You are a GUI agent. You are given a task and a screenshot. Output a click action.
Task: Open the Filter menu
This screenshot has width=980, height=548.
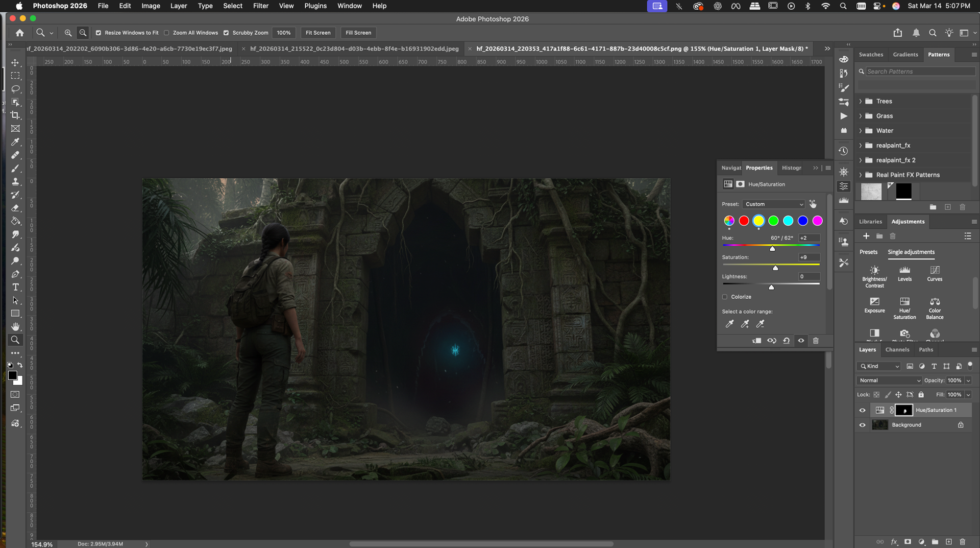(x=260, y=6)
